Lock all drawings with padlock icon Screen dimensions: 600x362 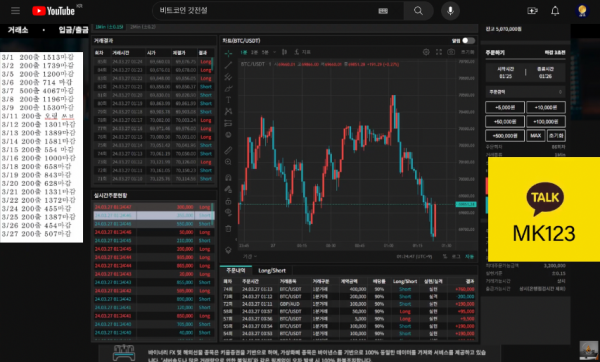228,201
